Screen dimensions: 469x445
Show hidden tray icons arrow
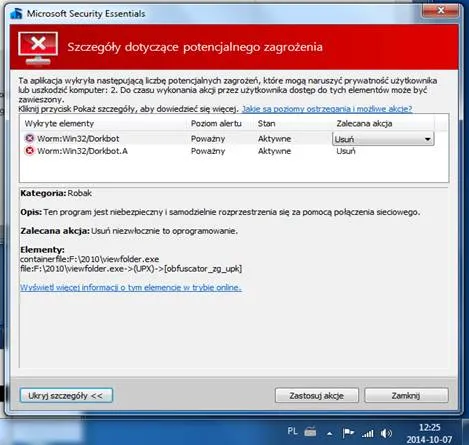coord(329,434)
